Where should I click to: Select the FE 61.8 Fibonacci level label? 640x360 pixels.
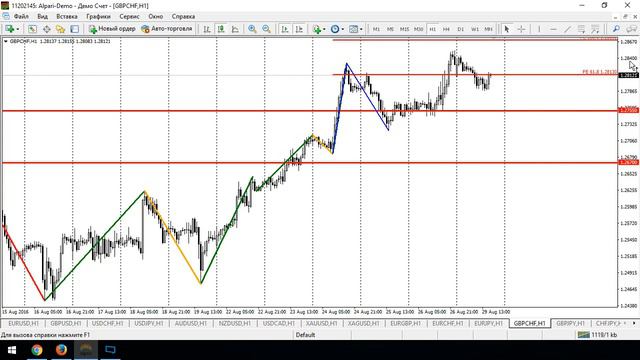pos(599,72)
